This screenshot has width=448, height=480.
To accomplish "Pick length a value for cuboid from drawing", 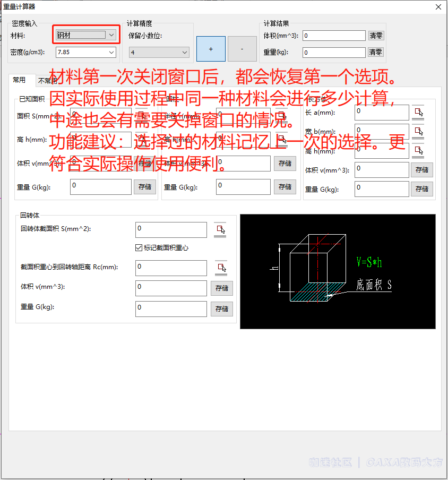I will [x=418, y=113].
